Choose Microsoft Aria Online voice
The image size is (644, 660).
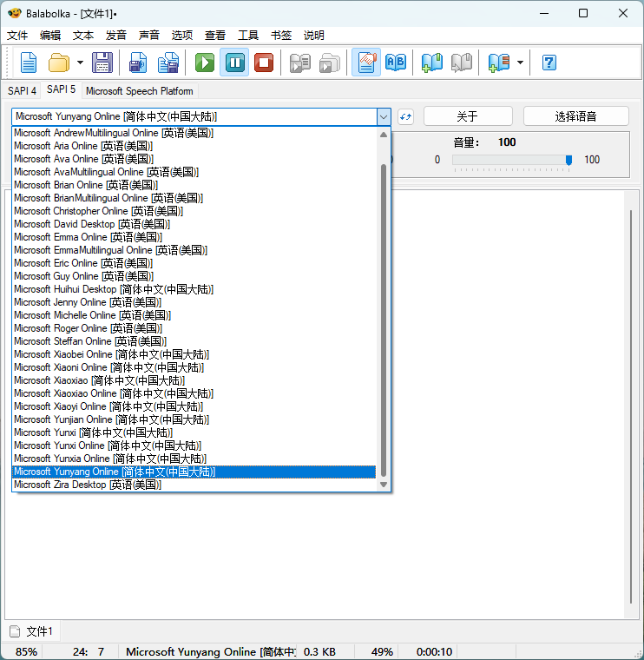pos(194,146)
